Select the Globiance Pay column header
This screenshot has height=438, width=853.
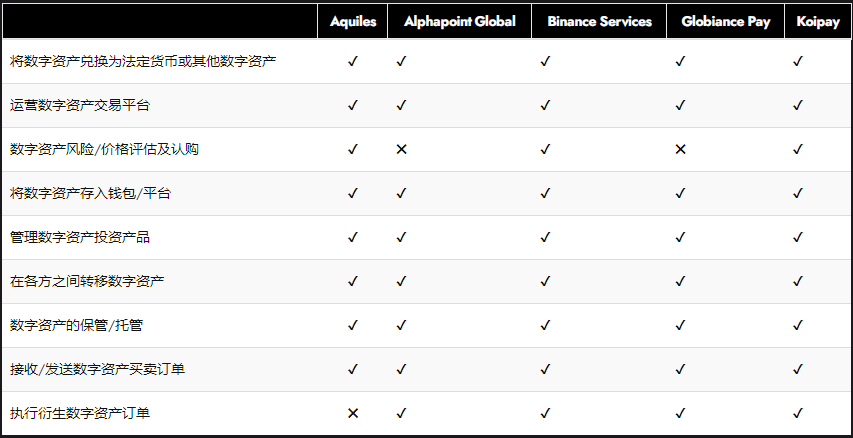tap(726, 22)
